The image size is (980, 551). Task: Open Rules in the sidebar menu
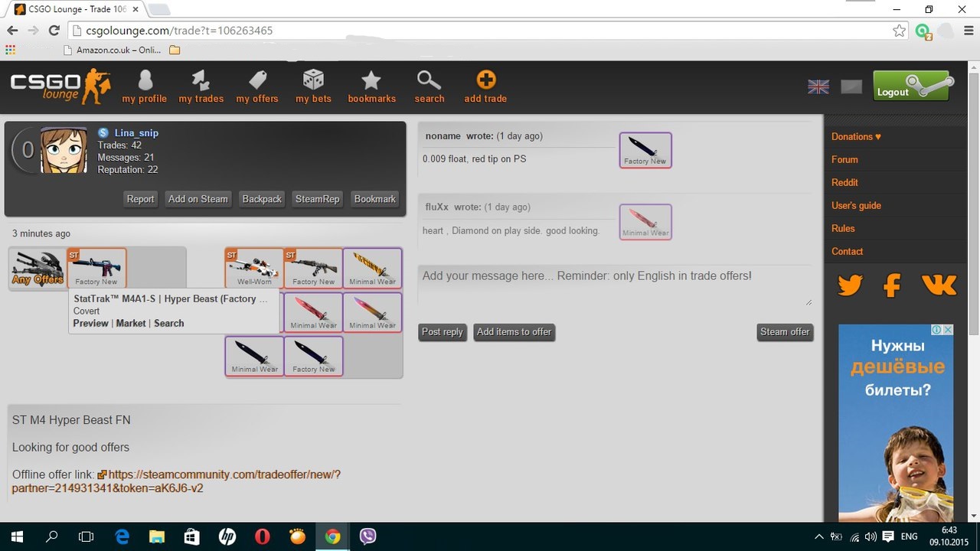843,228
